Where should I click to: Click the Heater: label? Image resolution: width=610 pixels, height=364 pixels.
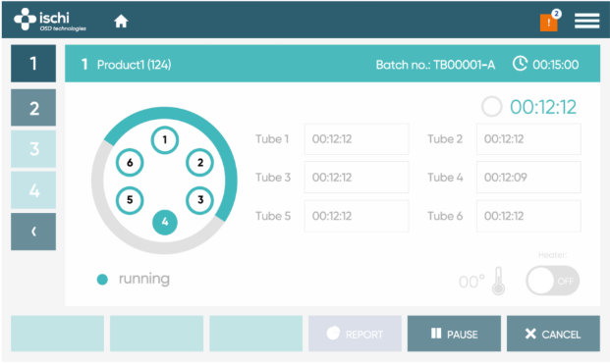[x=552, y=255]
